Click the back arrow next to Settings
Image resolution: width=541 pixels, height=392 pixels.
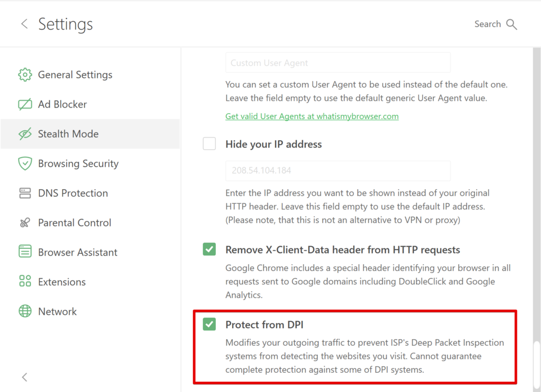point(24,24)
